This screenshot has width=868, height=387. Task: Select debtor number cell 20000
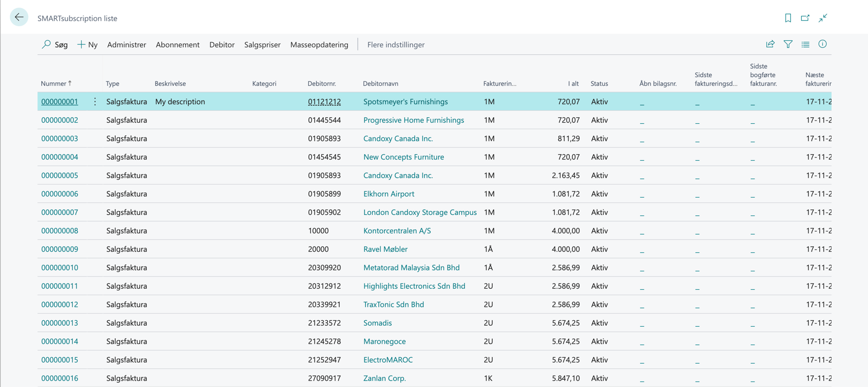click(318, 249)
